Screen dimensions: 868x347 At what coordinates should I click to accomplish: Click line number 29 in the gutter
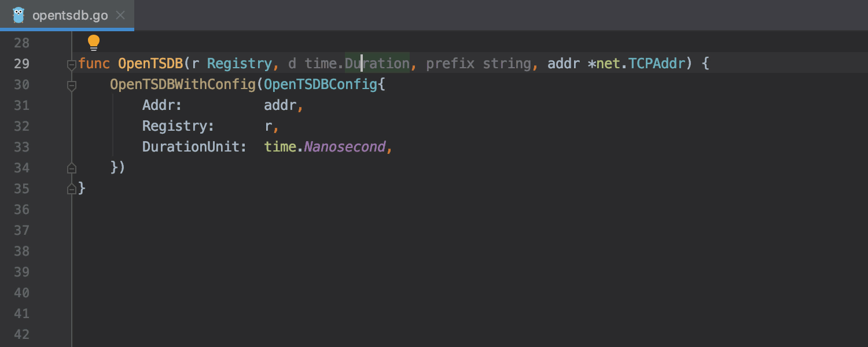(x=21, y=64)
